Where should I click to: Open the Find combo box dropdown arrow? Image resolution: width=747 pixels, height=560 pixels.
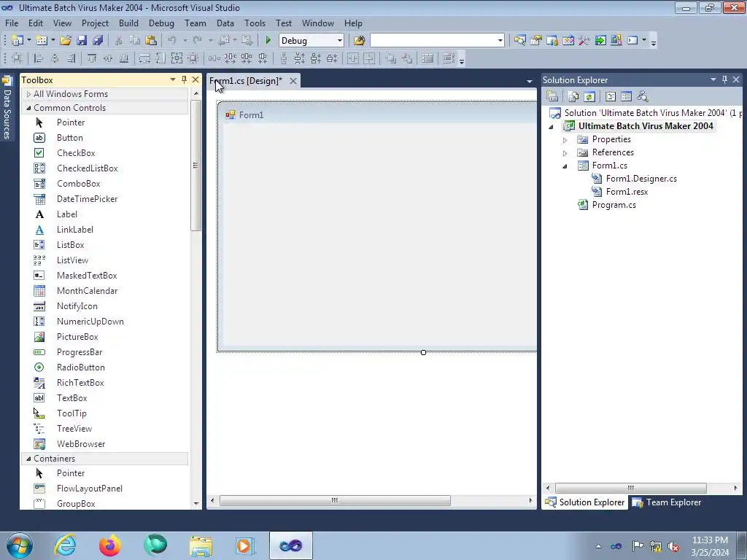point(500,41)
